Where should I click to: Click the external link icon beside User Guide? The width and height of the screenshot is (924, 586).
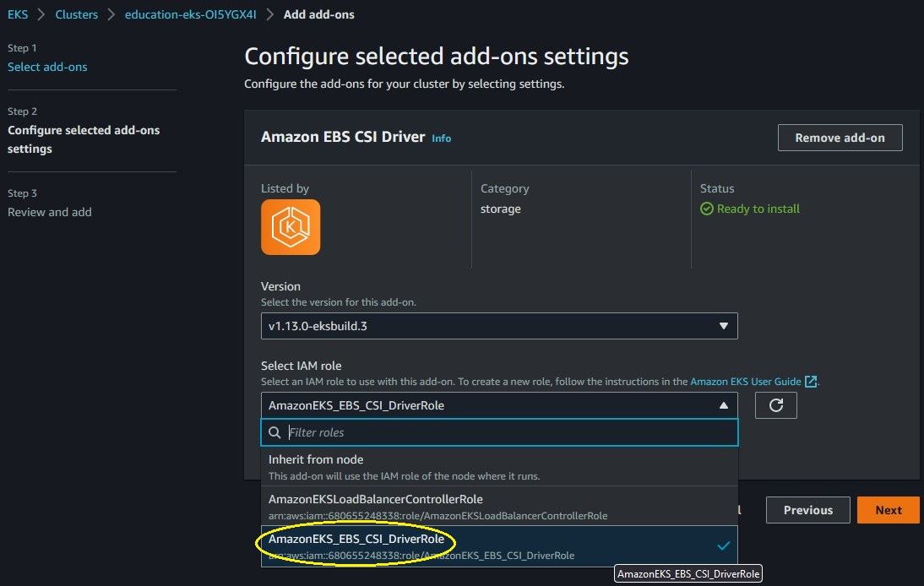pyautogui.click(x=811, y=382)
